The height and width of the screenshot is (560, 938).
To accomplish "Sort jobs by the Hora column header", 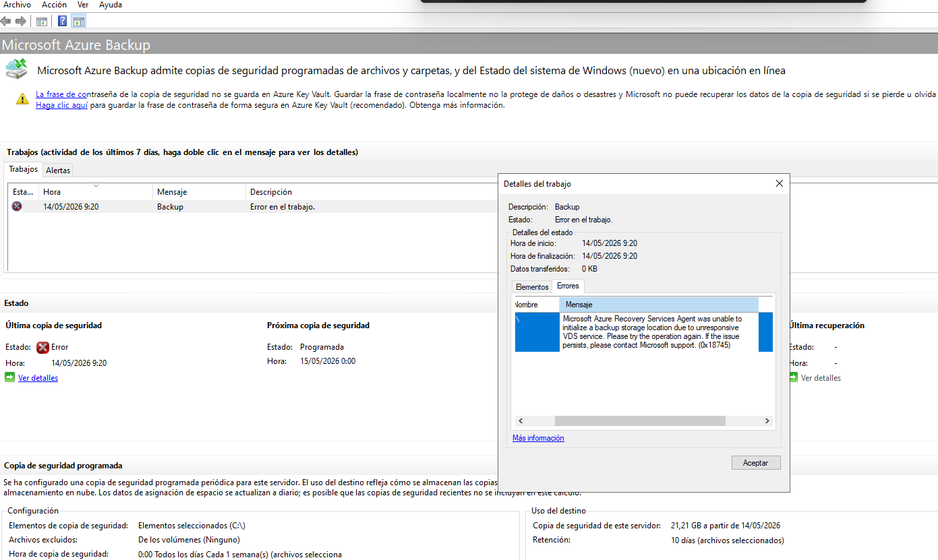I will click(x=96, y=192).
